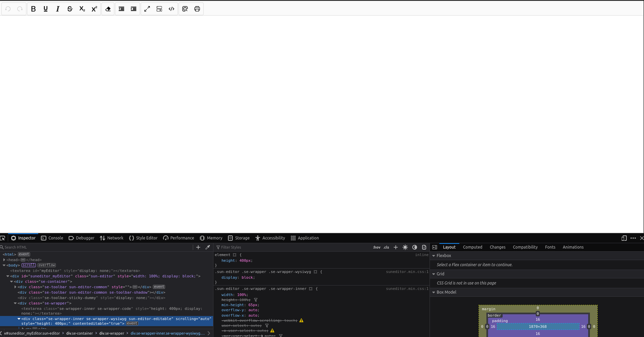Toggle Italic formatting
Viewport: 644px width, 337px height.
(x=57, y=9)
